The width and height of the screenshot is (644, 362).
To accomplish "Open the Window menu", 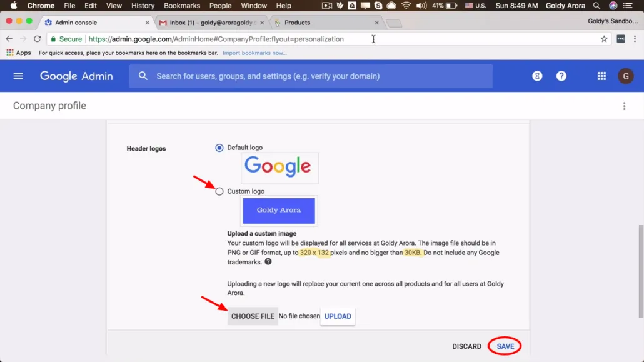I will click(x=254, y=6).
